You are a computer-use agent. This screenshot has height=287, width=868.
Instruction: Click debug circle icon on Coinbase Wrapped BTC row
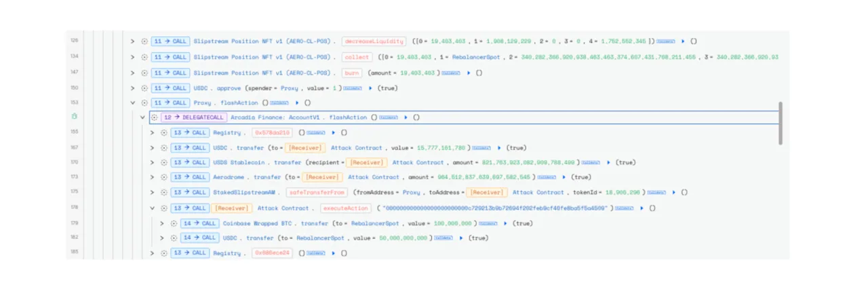tap(174, 223)
